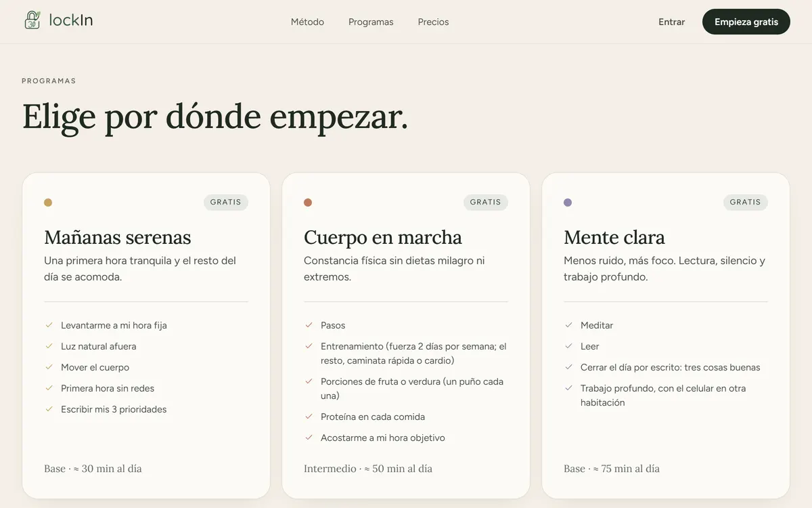Click the terracotta dot on Cuerpo en marcha
812x508 pixels.
coord(308,203)
